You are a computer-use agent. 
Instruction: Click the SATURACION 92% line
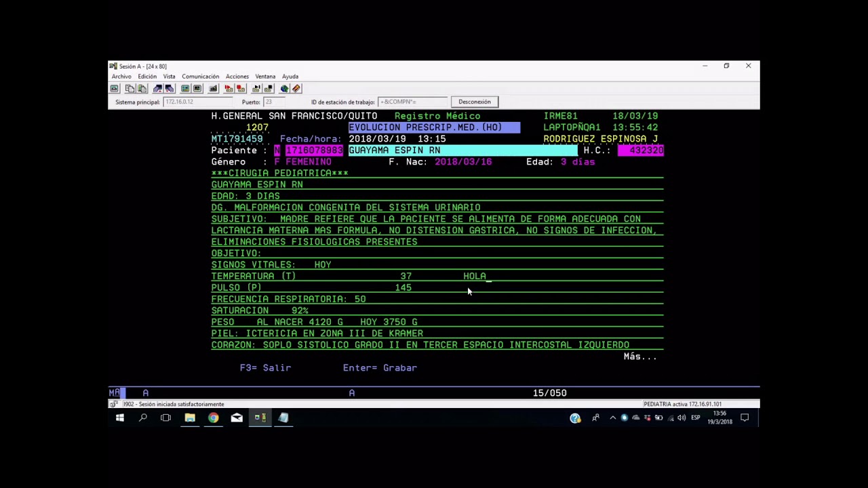click(437, 310)
